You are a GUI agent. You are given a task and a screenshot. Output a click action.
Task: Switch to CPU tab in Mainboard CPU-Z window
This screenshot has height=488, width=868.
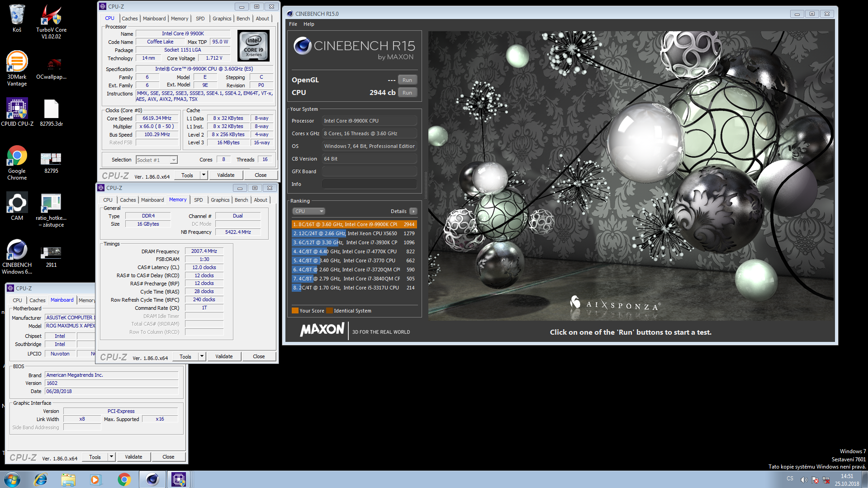pyautogui.click(x=17, y=300)
